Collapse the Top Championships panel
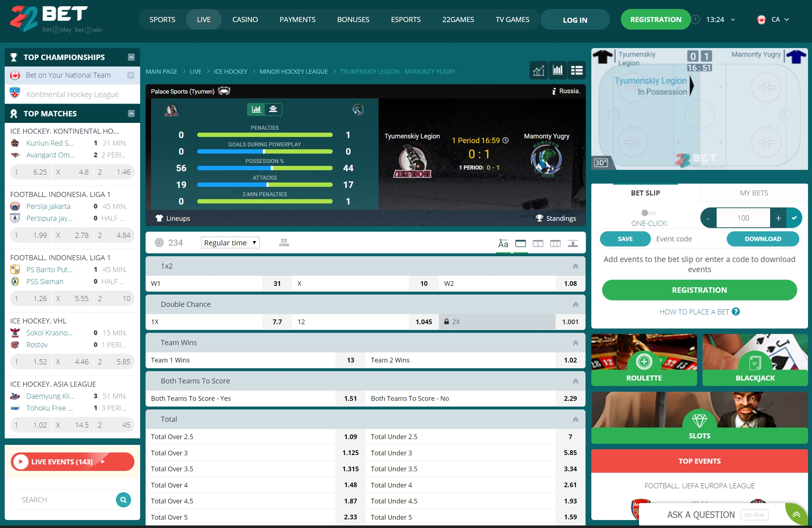This screenshot has width=812, height=528. click(x=131, y=57)
